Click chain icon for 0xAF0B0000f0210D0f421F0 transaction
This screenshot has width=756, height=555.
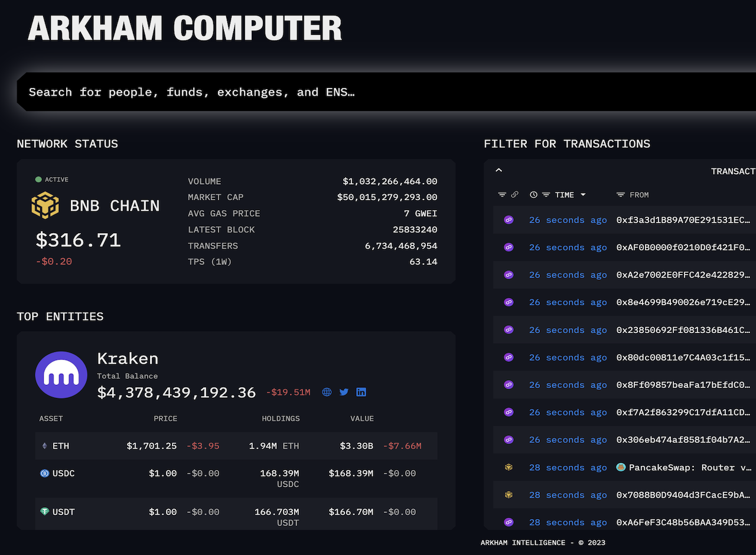509,247
